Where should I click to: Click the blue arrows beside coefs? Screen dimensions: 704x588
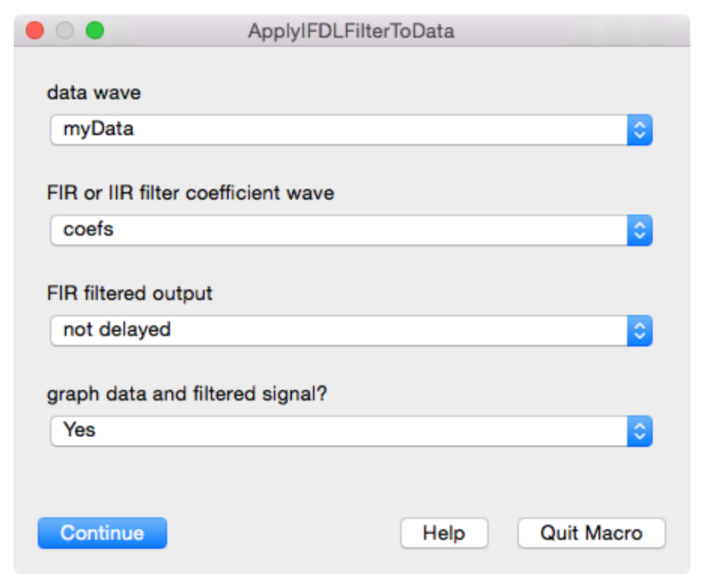click(639, 230)
